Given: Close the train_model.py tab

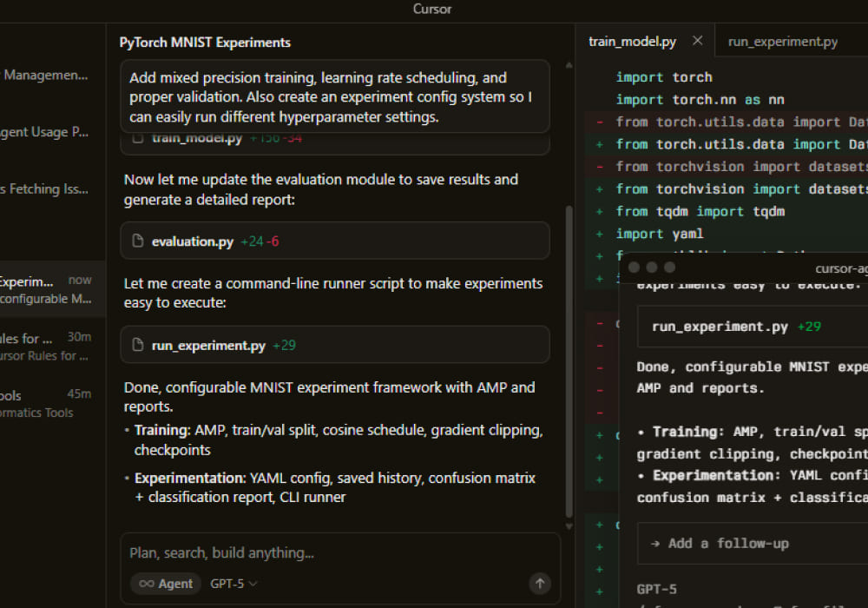Looking at the screenshot, I should click(x=697, y=40).
